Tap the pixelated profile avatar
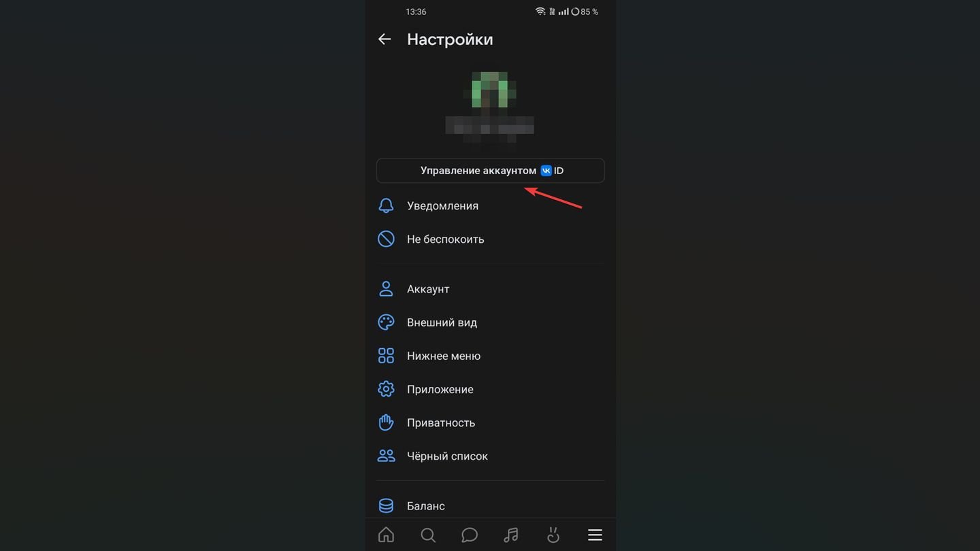Viewport: 980px width, 551px height. pos(490,89)
